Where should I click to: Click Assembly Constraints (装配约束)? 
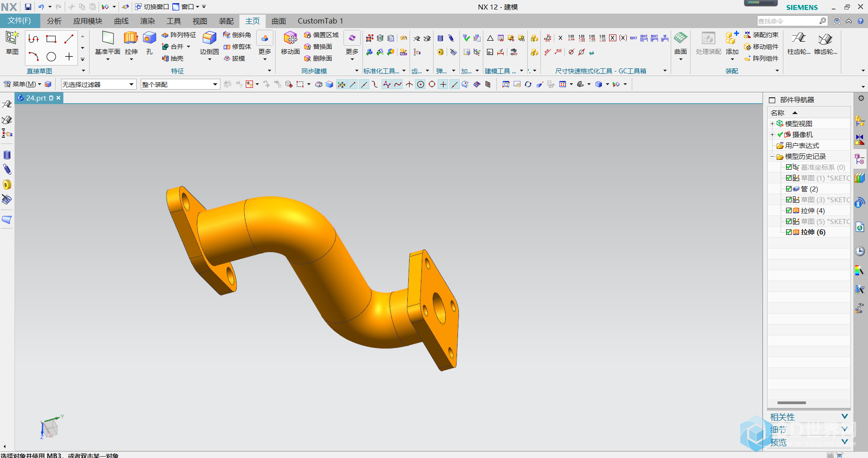761,35
